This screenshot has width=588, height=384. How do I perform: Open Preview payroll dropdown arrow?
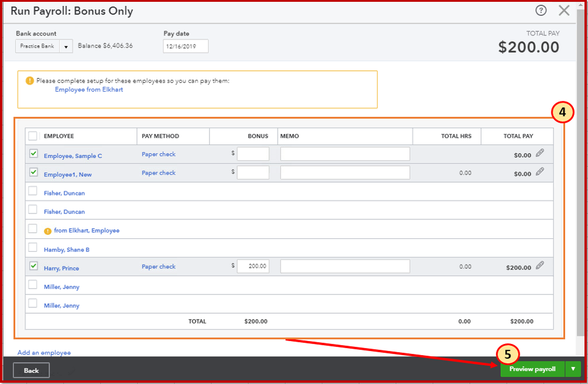tap(573, 369)
